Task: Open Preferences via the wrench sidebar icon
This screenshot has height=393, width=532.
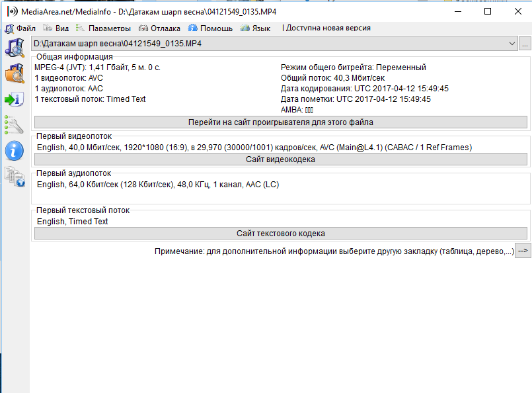Action: pos(14,124)
